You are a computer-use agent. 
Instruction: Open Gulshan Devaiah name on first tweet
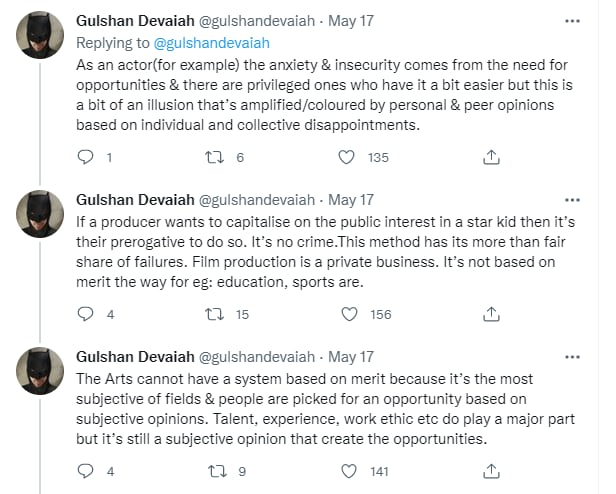(135, 21)
